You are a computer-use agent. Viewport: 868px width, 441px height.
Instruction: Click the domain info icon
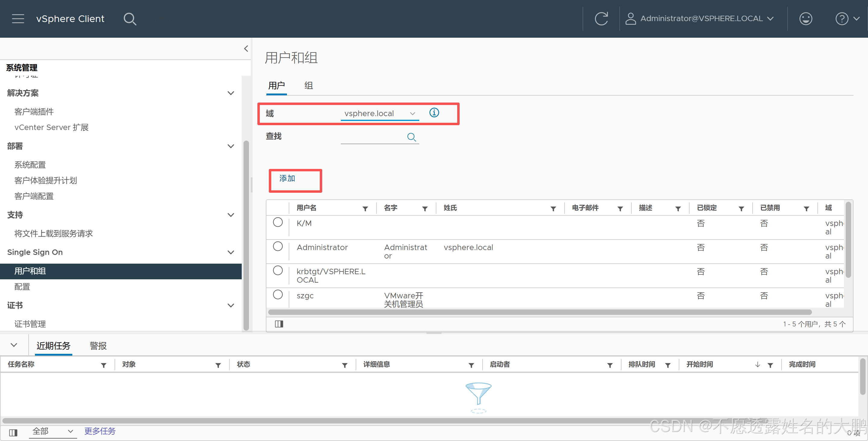(x=434, y=113)
